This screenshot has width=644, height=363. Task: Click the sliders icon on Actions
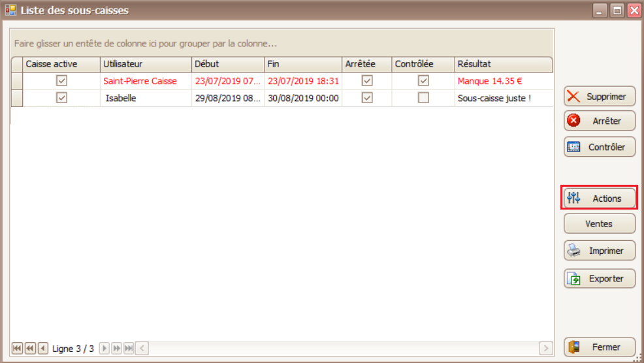[x=573, y=198]
